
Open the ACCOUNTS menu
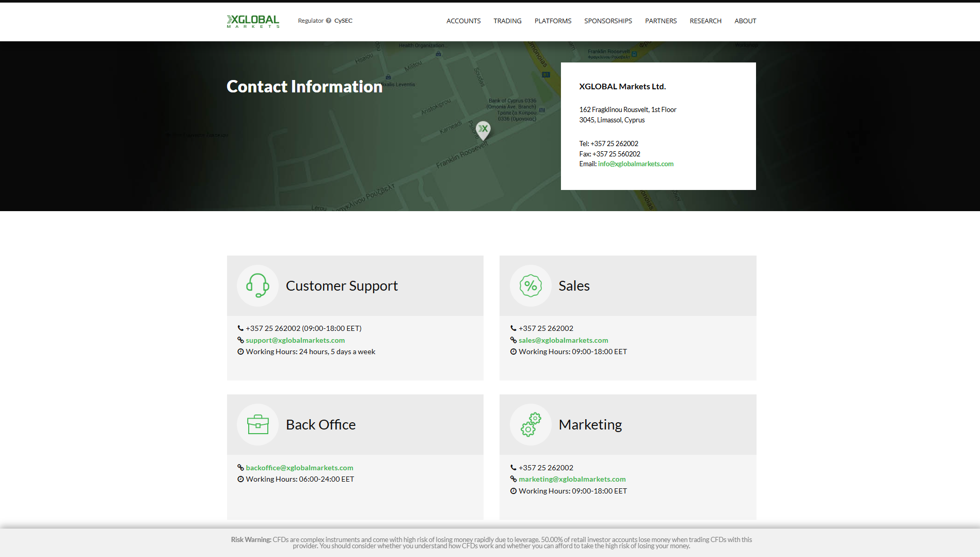point(463,21)
